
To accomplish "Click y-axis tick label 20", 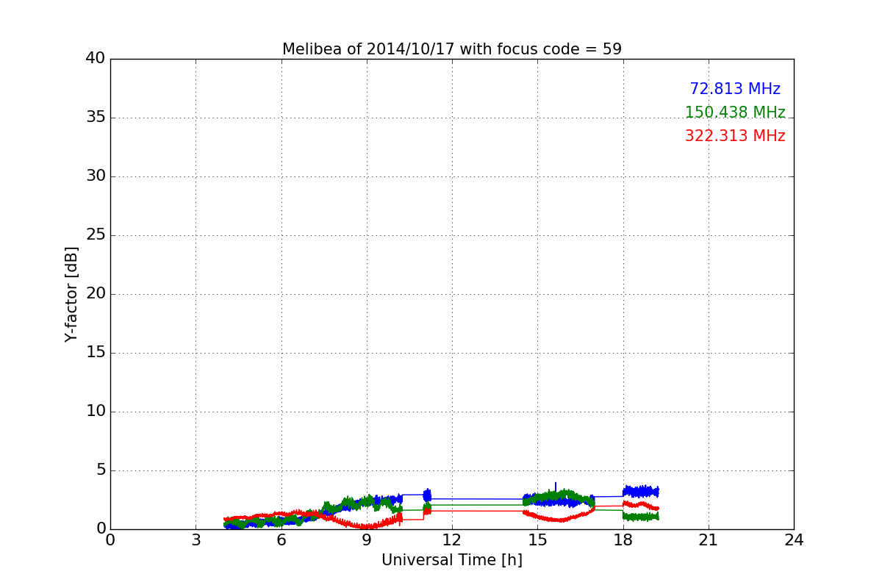I will [x=95, y=294].
